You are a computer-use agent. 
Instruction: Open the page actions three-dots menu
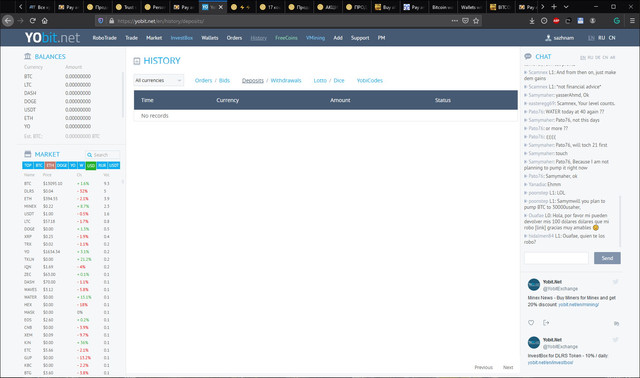pyautogui.click(x=455, y=21)
